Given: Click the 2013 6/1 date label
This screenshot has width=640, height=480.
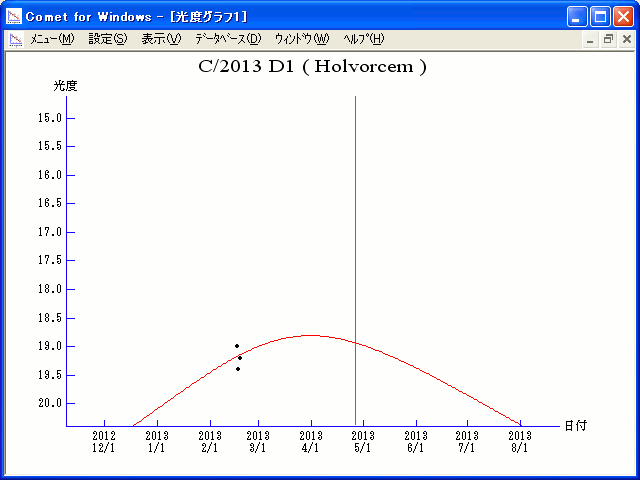Looking at the screenshot, I should (x=416, y=442).
